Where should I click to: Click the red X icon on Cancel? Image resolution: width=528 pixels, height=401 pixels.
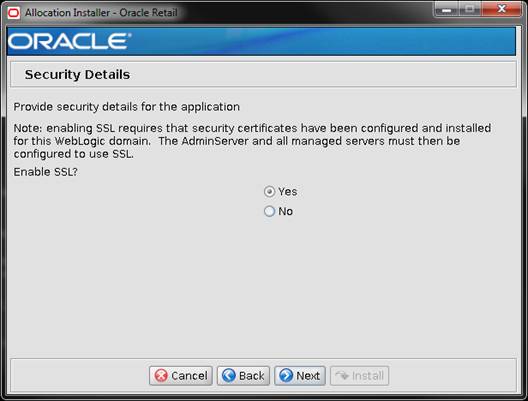(161, 375)
